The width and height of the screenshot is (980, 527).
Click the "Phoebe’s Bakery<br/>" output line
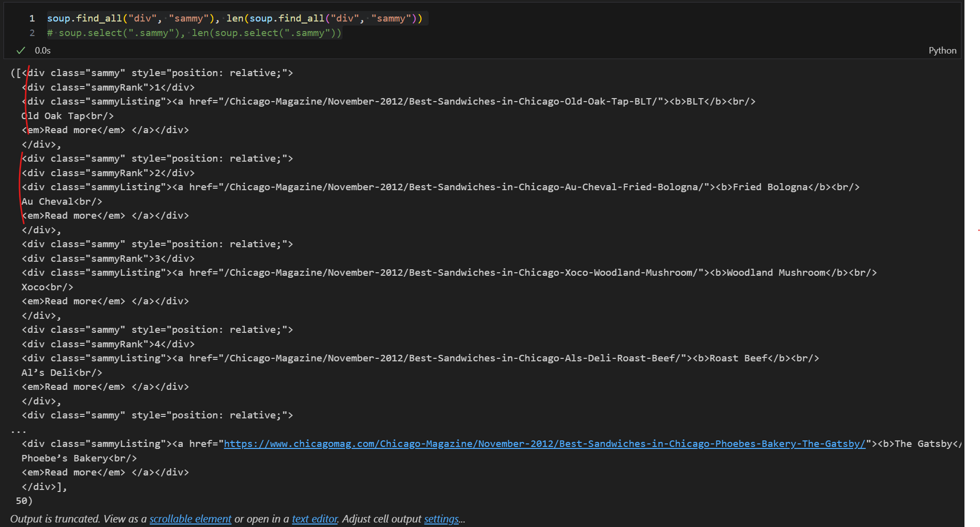(79, 458)
